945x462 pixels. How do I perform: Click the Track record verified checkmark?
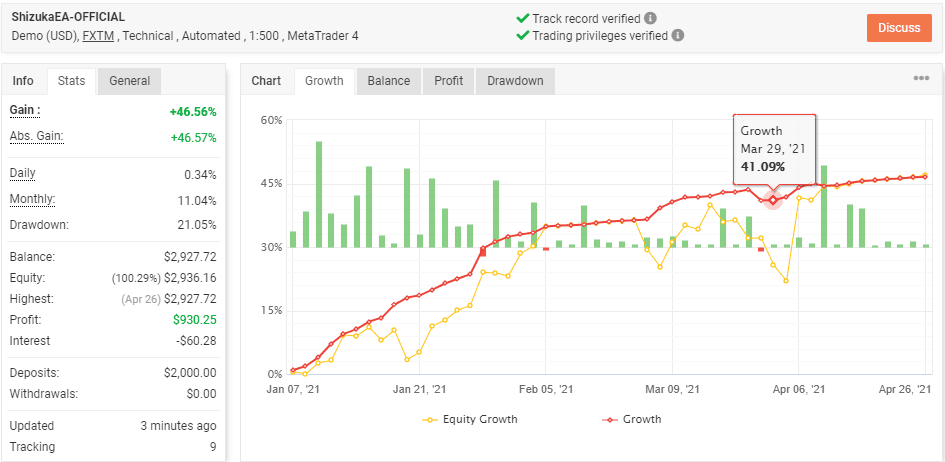point(522,18)
